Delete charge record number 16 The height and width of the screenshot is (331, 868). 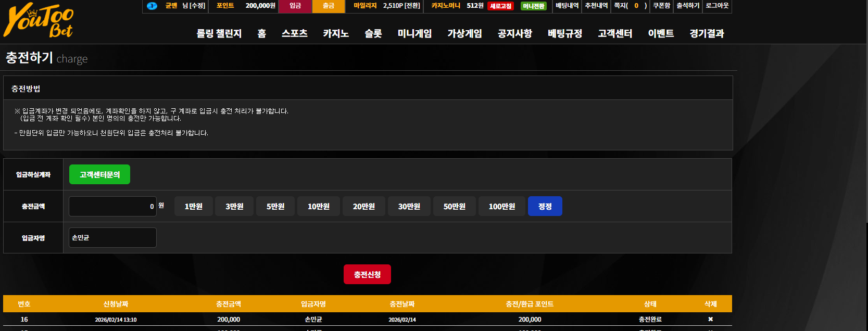click(710, 319)
